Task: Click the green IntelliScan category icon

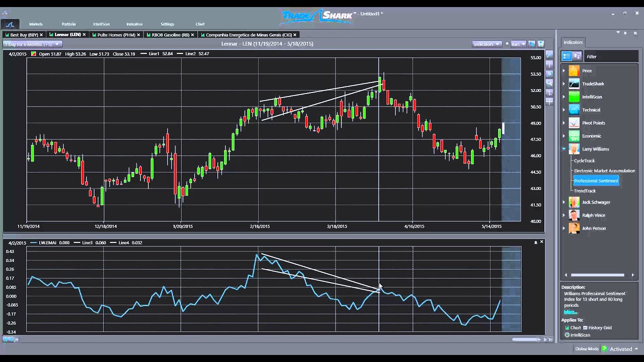Action: pos(574,97)
